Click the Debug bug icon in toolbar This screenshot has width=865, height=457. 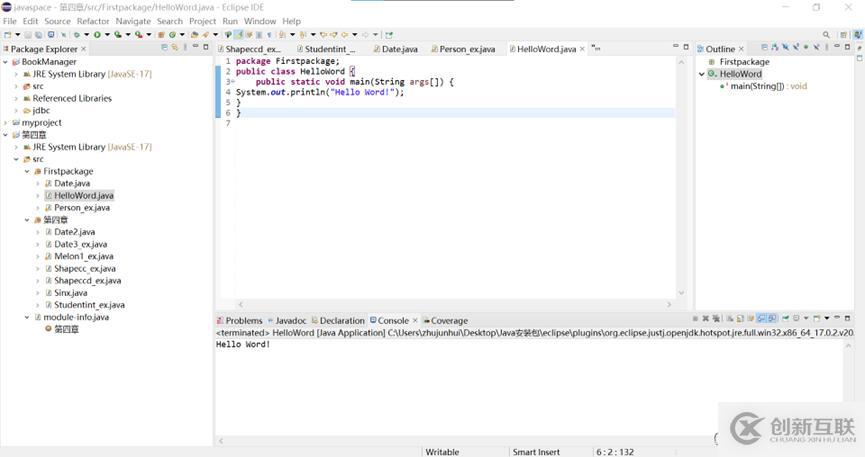coord(75,35)
